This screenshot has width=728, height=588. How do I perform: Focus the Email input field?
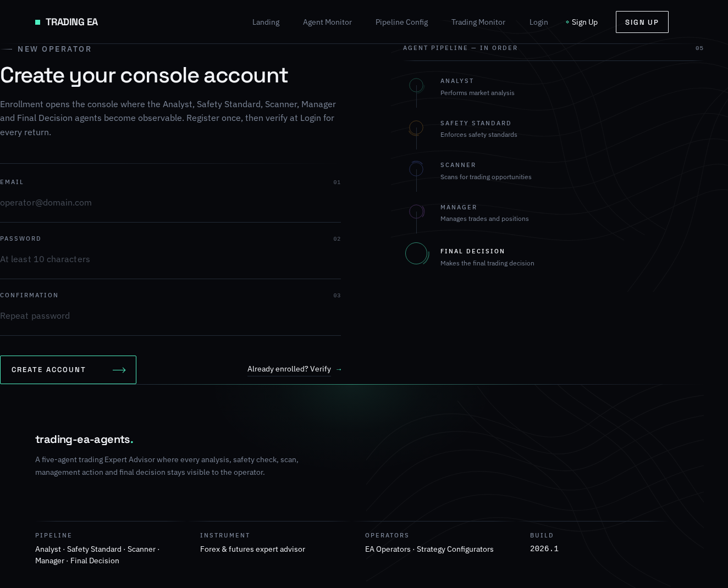point(170,202)
